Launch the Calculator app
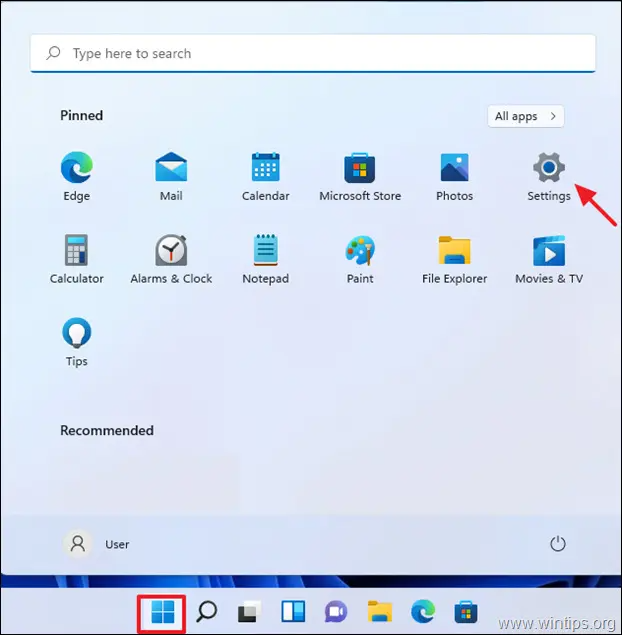622x635 pixels. (77, 259)
